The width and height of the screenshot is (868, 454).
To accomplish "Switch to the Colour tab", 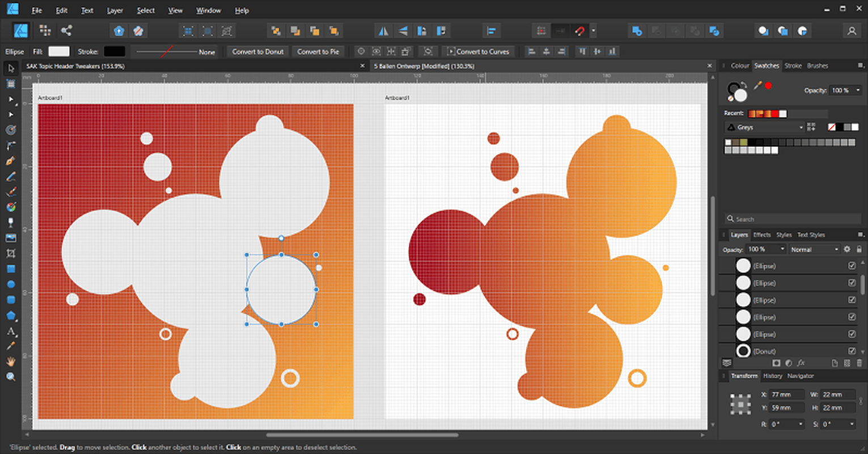I will 740,66.
